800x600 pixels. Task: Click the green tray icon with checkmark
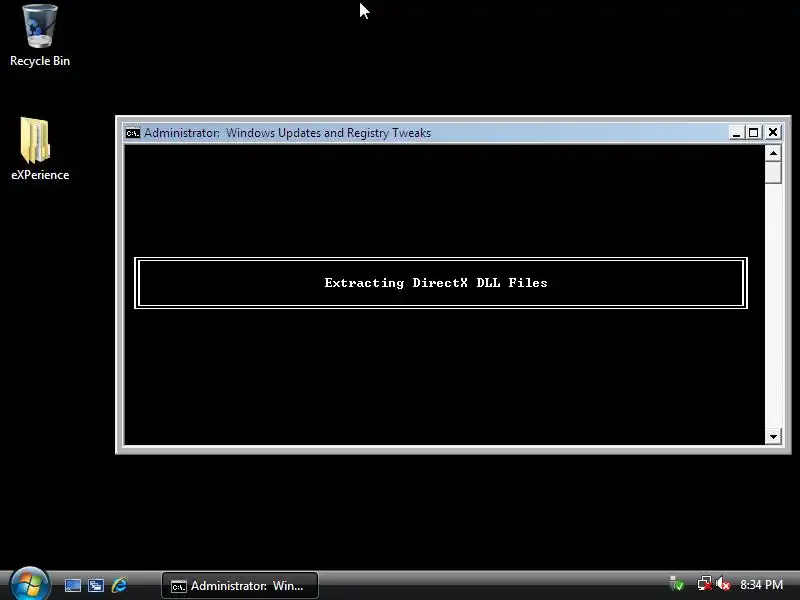coord(677,584)
